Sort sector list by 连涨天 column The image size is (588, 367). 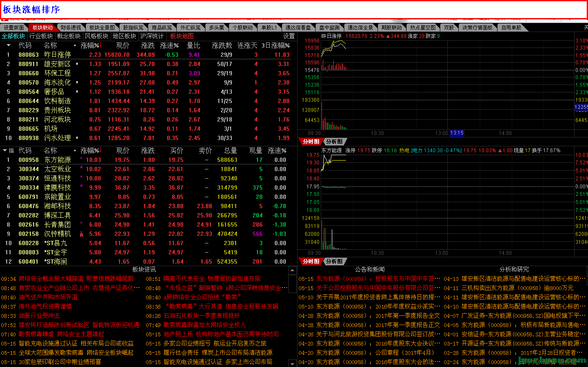click(x=247, y=45)
